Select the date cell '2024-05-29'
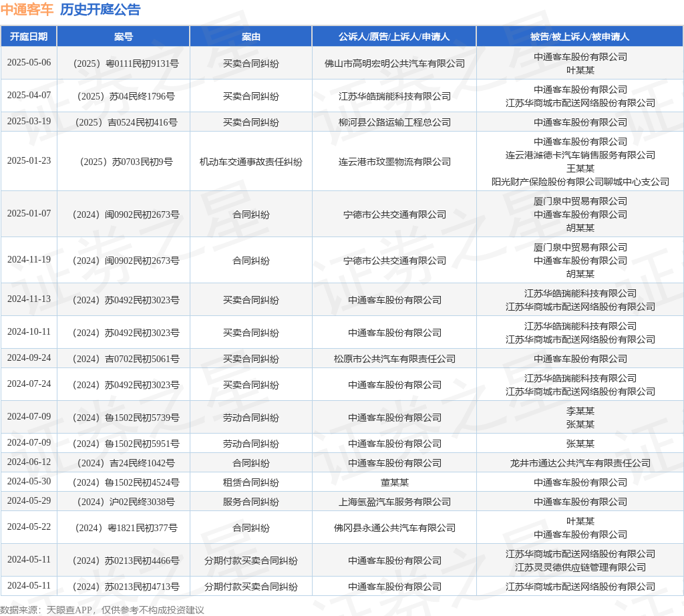The image size is (684, 616). point(29,501)
